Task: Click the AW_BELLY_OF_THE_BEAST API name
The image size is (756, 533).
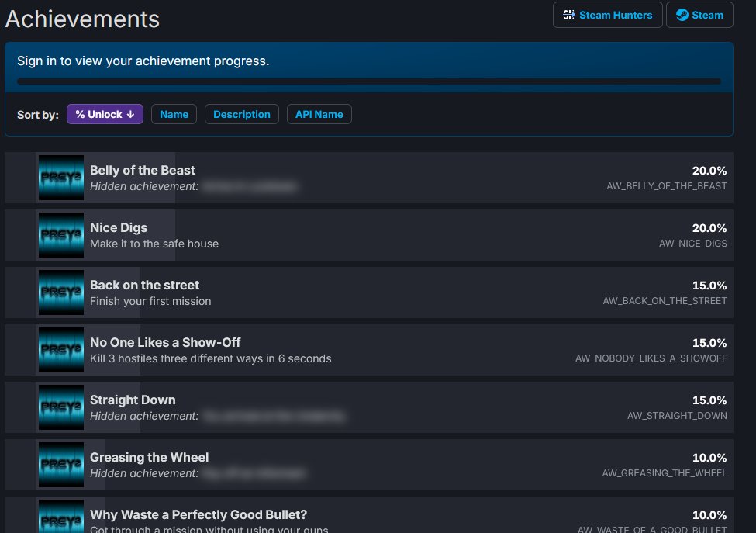Action: point(666,186)
